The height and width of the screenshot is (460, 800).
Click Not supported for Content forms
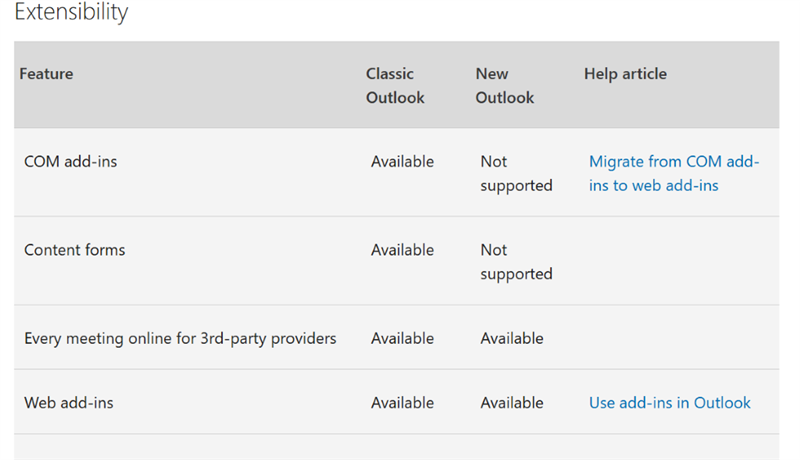[x=516, y=262]
